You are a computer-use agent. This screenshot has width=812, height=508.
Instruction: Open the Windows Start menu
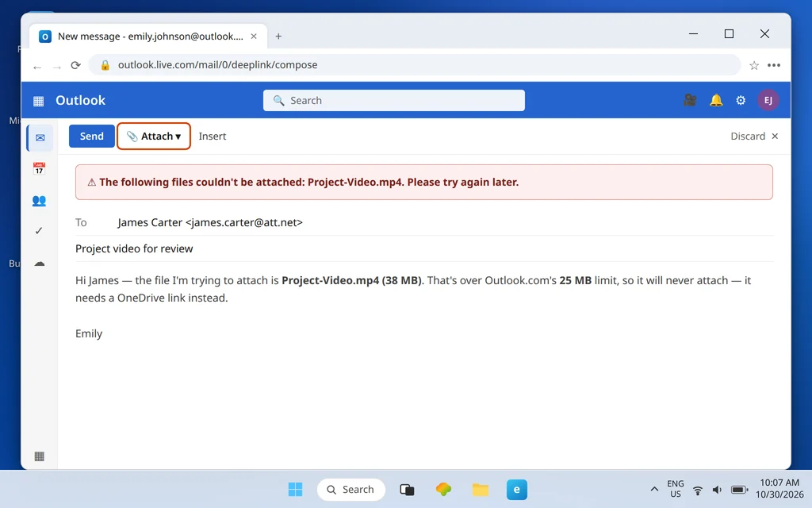[295, 489]
